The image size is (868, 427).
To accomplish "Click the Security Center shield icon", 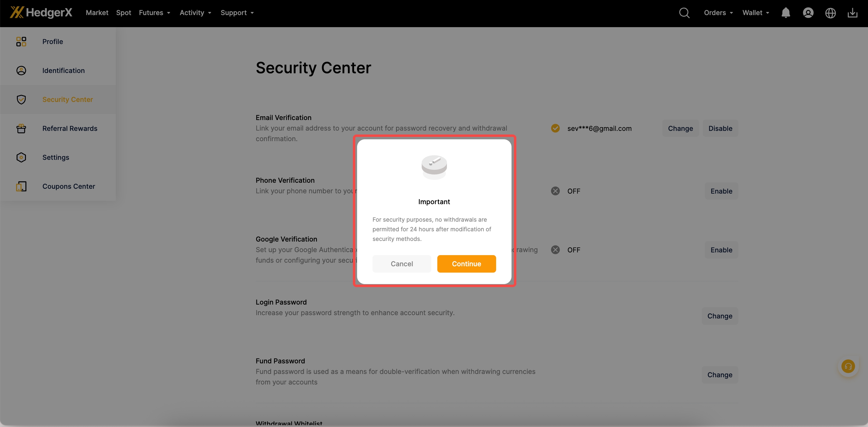I will tap(21, 100).
